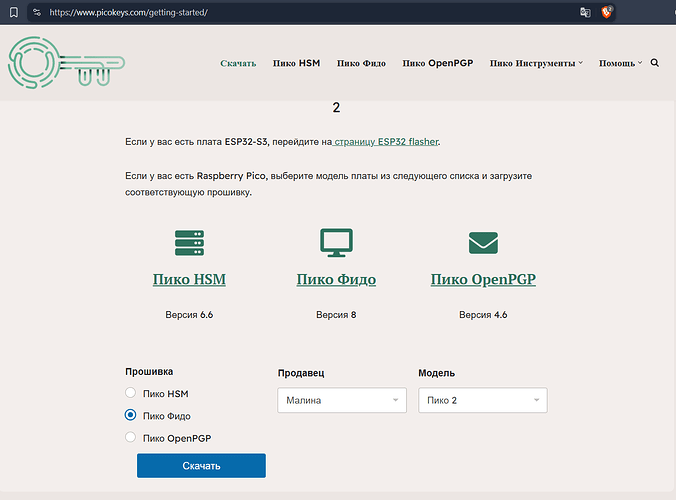The width and height of the screenshot is (676, 500).
Task: Open site settings icon beside the URL
Action: [x=37, y=12]
